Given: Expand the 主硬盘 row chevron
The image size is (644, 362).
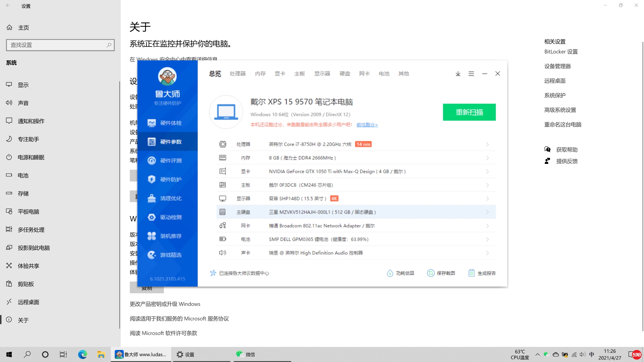Looking at the screenshot, I should click(x=487, y=212).
